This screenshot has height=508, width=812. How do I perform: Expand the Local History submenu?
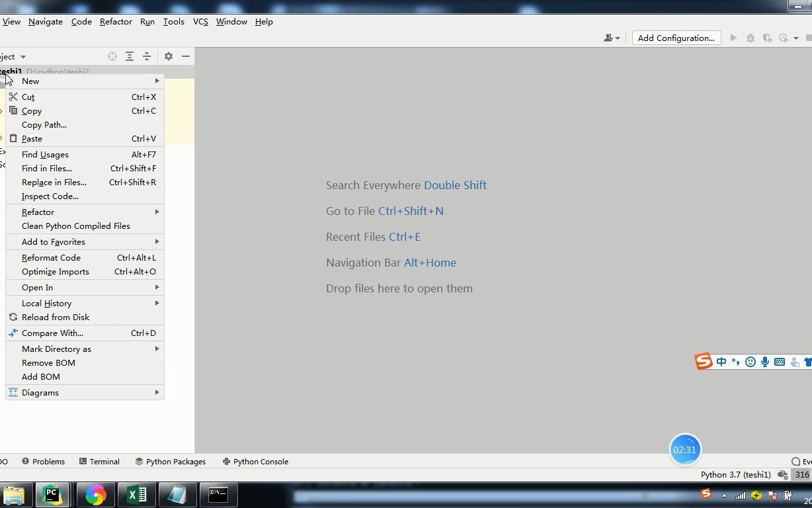tap(85, 303)
